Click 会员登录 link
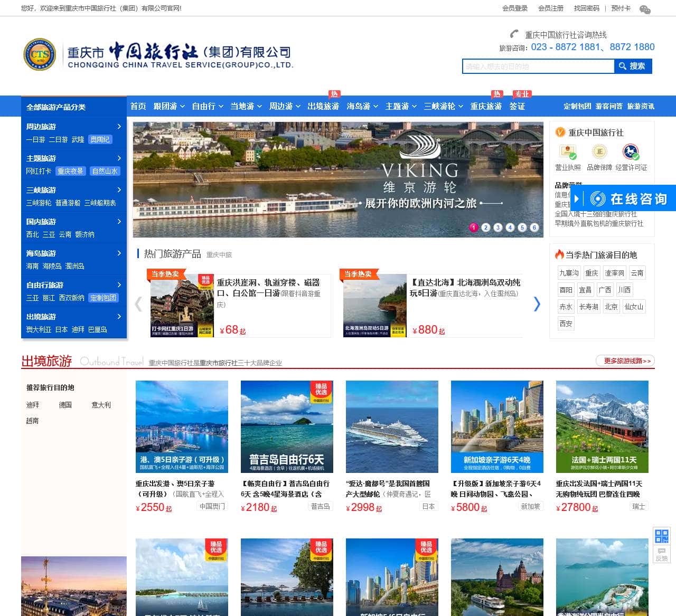This screenshot has width=676, height=616. click(515, 8)
